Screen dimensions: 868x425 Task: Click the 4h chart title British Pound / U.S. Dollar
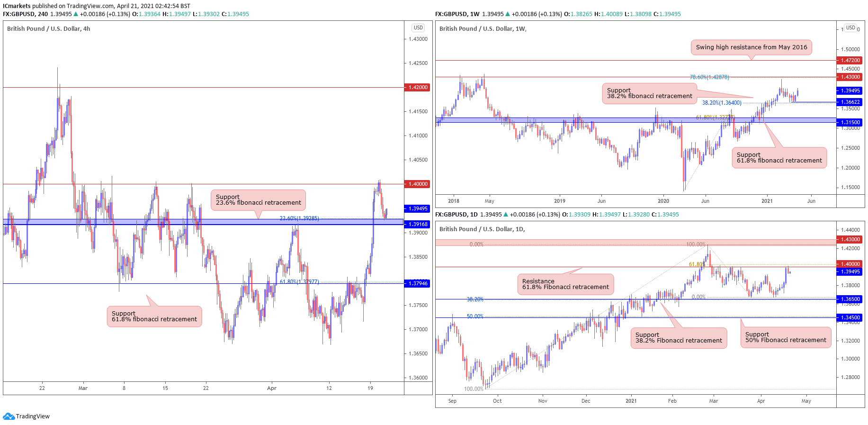coord(48,29)
